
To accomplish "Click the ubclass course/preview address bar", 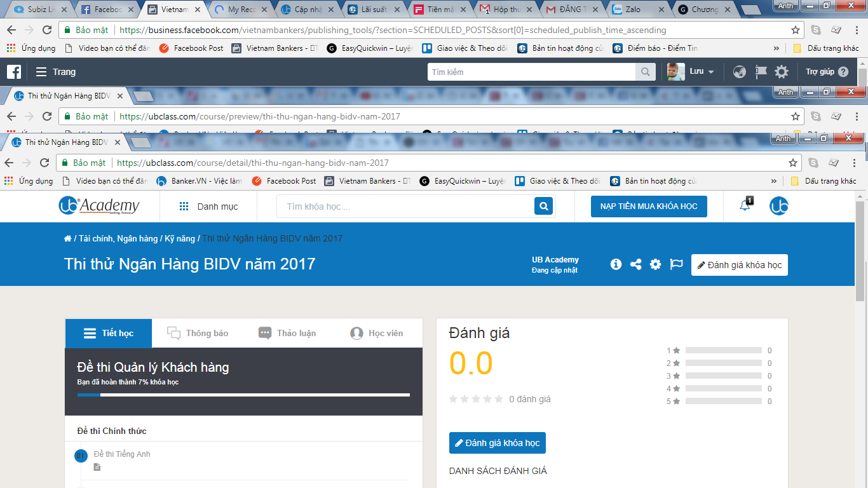I will pos(423,116).
